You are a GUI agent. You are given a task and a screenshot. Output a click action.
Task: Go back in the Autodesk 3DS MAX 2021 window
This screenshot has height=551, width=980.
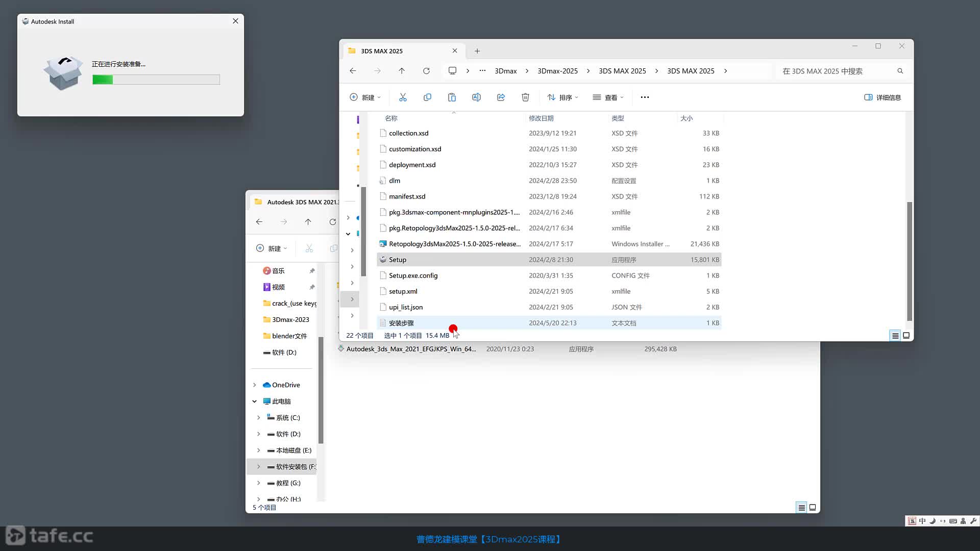(259, 222)
